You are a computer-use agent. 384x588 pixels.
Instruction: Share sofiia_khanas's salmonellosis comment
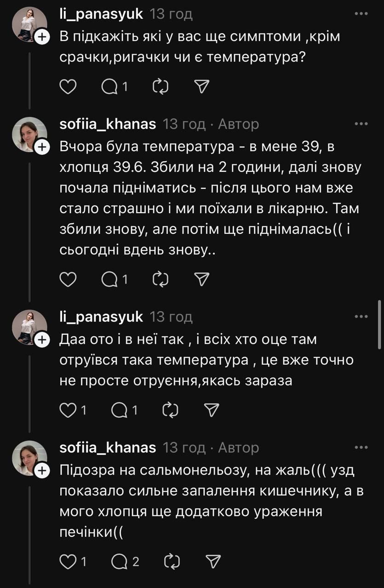213,561
